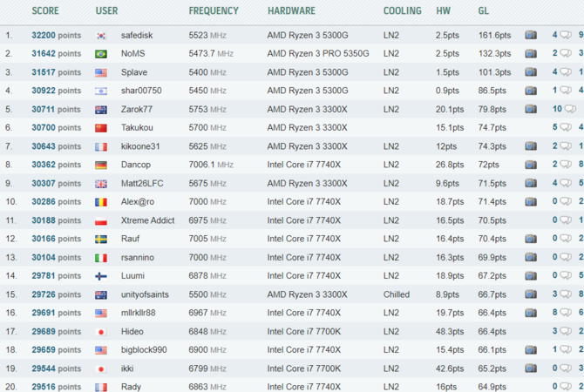Click the camera icon for Dancop's submission

pyautogui.click(x=531, y=165)
